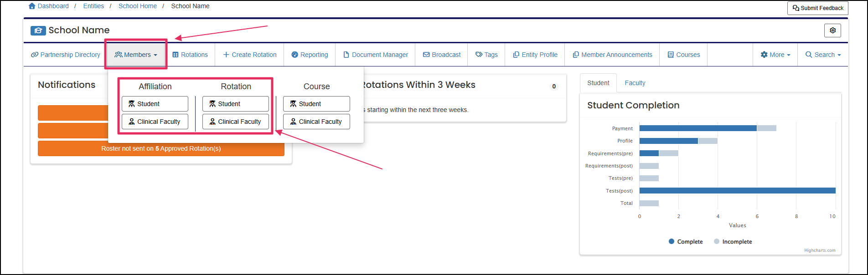
Task: Click the Submit Feedback chat icon
Action: [796, 8]
